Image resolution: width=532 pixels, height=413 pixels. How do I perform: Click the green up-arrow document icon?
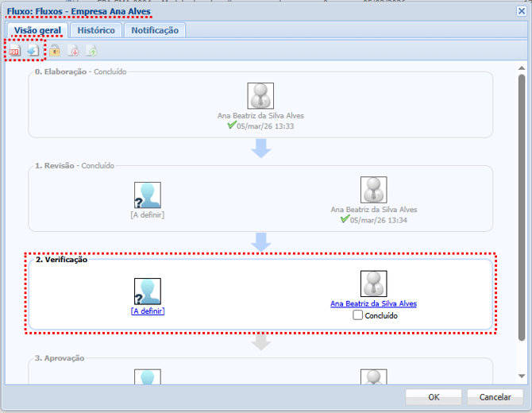click(92, 51)
